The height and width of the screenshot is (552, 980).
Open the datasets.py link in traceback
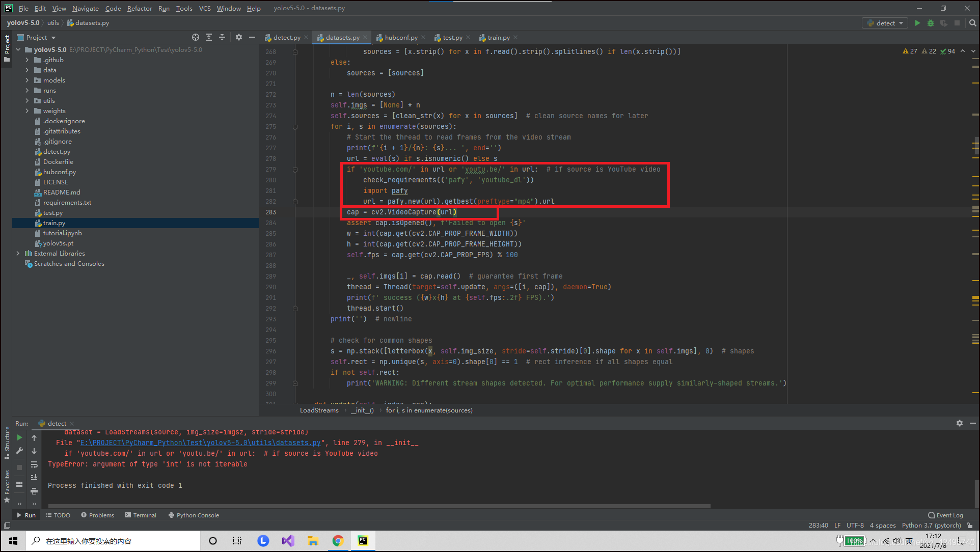pyautogui.click(x=201, y=443)
